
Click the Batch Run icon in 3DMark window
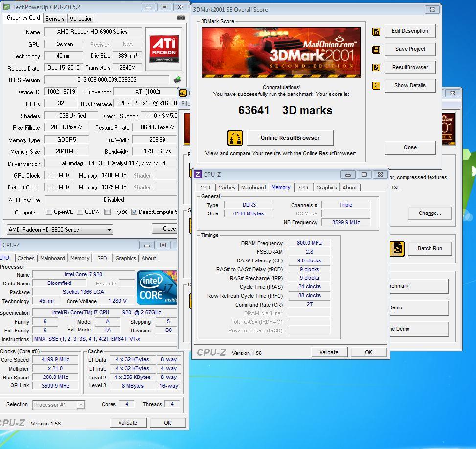tap(397, 249)
